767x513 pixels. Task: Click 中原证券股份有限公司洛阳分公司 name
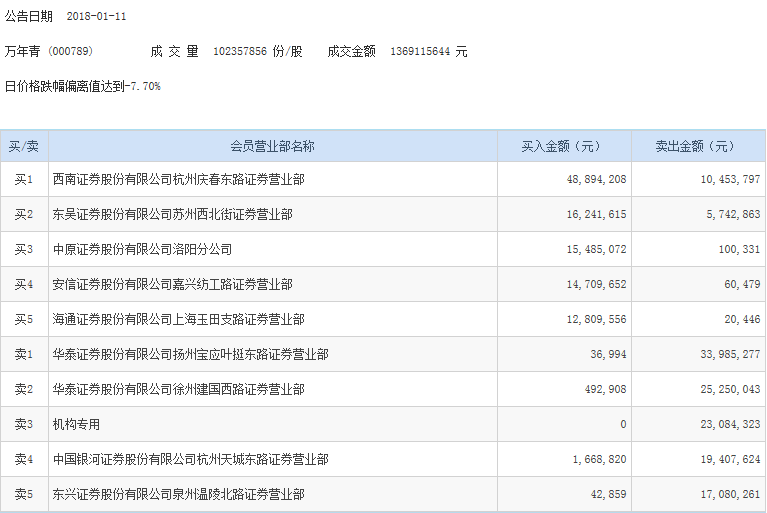(x=142, y=249)
